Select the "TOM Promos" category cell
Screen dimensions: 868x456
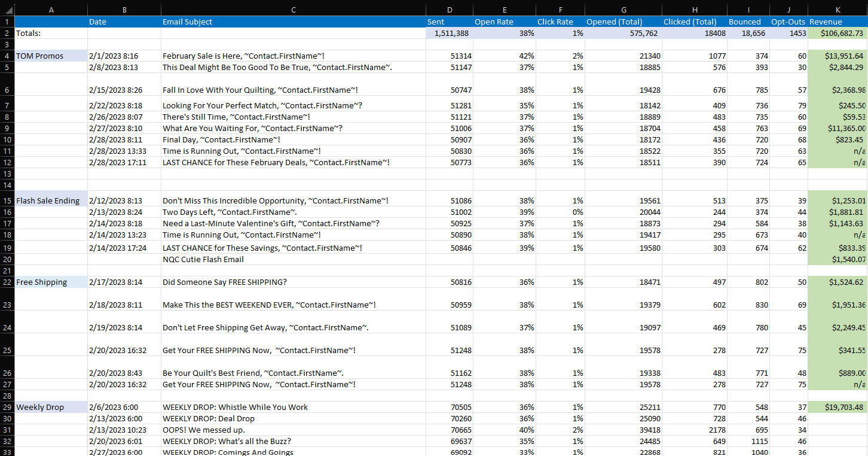click(x=51, y=56)
